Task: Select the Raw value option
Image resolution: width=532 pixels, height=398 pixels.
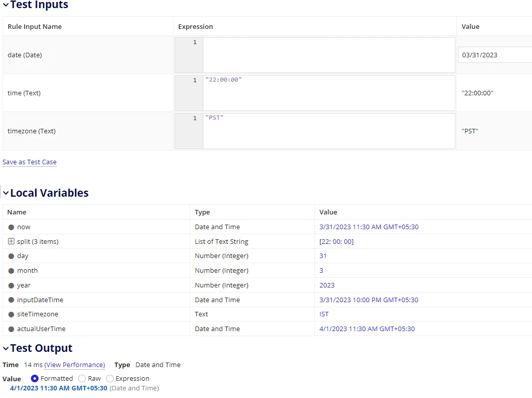Action: pos(82,378)
